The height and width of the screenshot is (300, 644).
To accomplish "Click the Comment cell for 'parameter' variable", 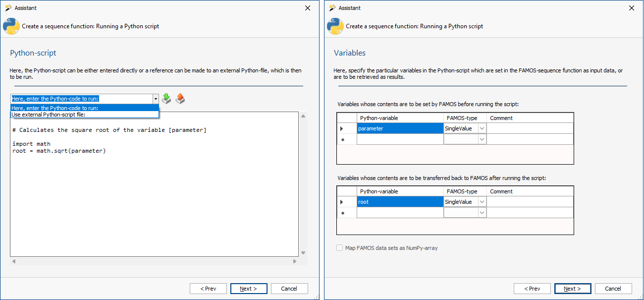I will [x=530, y=129].
